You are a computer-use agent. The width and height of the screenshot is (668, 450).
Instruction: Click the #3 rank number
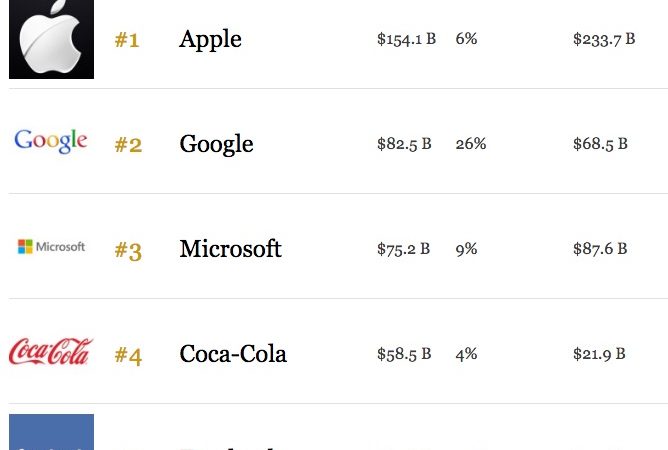128,250
